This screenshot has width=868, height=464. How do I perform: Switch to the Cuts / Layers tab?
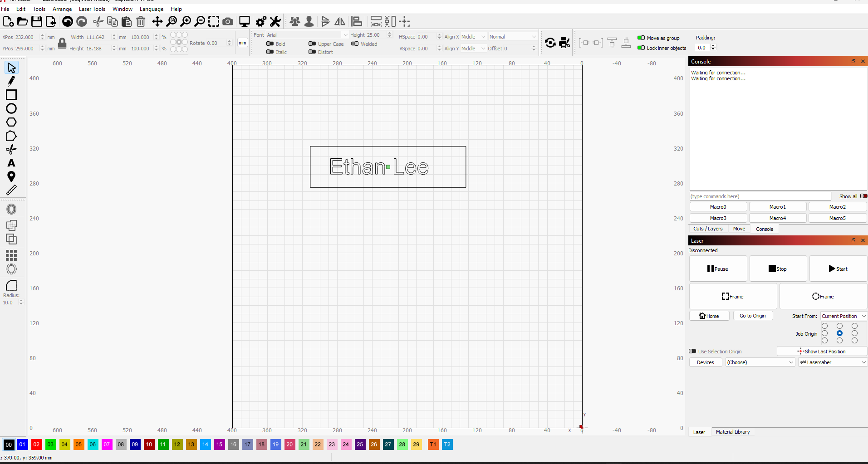tap(708, 229)
